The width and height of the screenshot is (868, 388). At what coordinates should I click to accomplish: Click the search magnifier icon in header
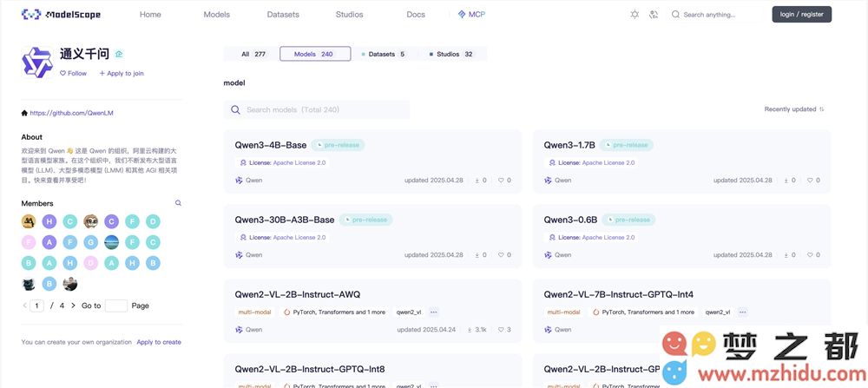[675, 15]
